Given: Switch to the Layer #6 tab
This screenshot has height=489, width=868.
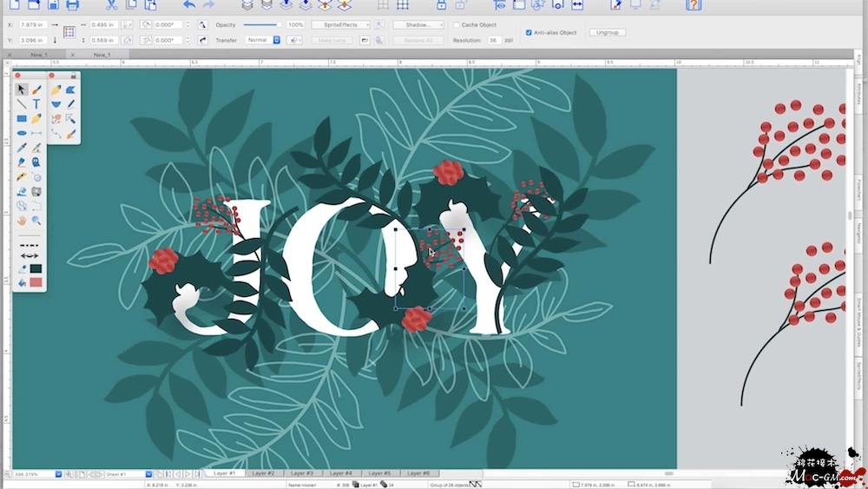Looking at the screenshot, I should pyautogui.click(x=418, y=473).
